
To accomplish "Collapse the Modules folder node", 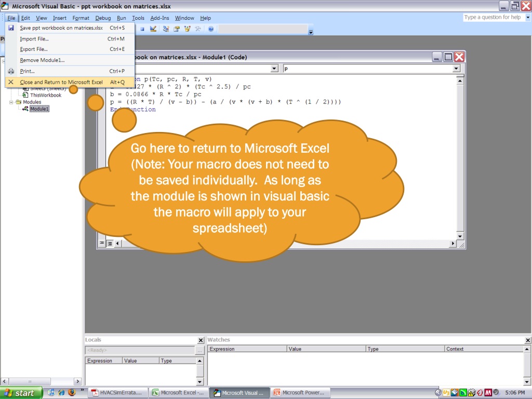I will click(11, 102).
